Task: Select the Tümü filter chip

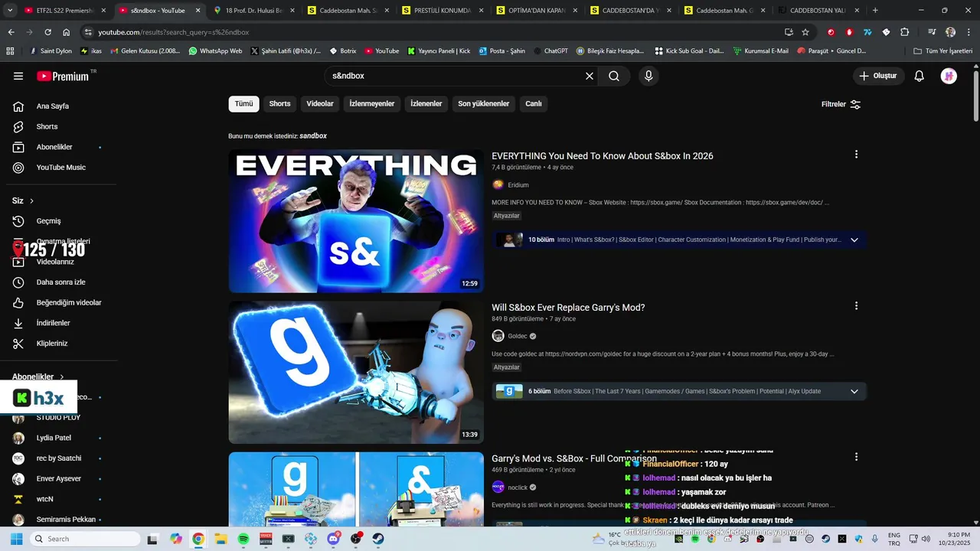Action: point(243,104)
